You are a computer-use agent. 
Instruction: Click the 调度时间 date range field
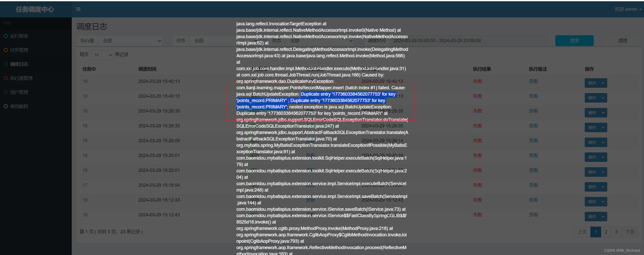tap(467, 41)
